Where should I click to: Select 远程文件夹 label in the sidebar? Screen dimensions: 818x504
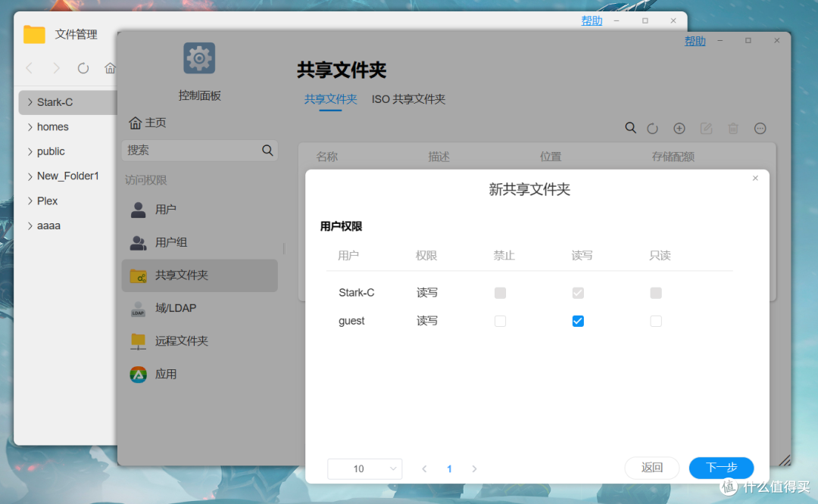tap(182, 341)
